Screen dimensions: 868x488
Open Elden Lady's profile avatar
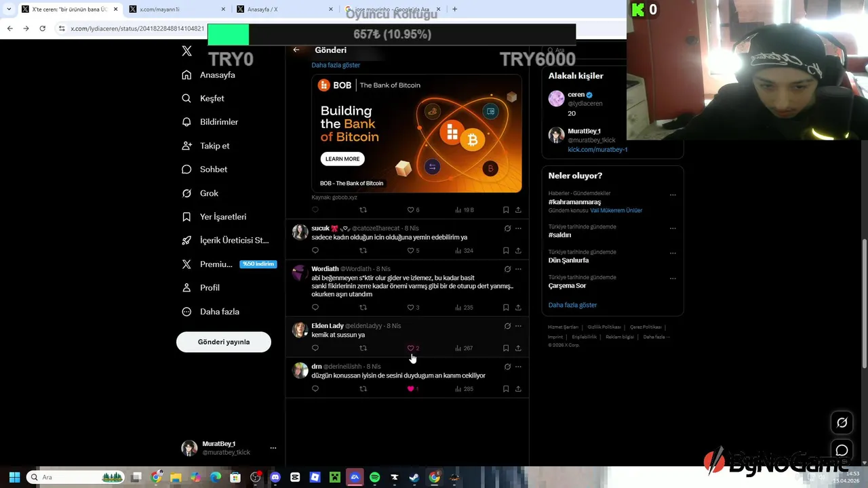tap(300, 329)
